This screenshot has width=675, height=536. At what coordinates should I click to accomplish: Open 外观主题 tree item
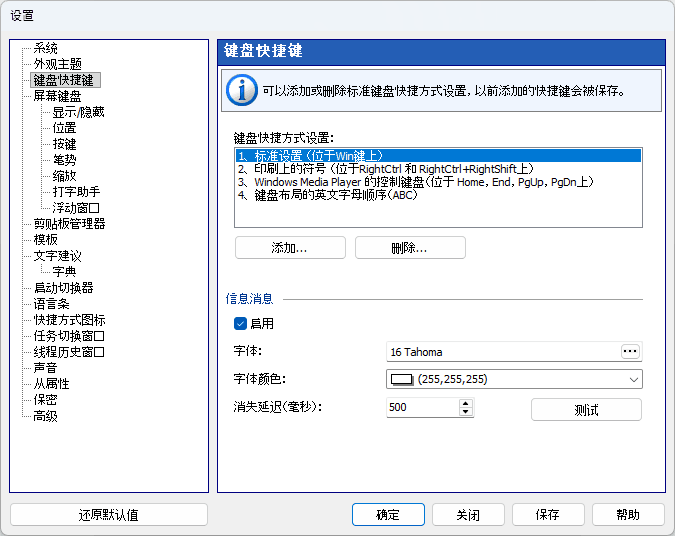58,64
